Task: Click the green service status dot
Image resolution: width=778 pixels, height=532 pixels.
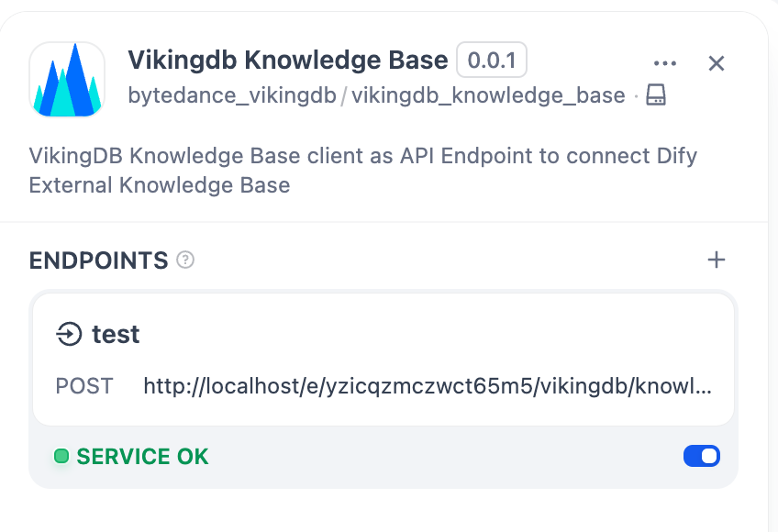Action: coord(61,456)
